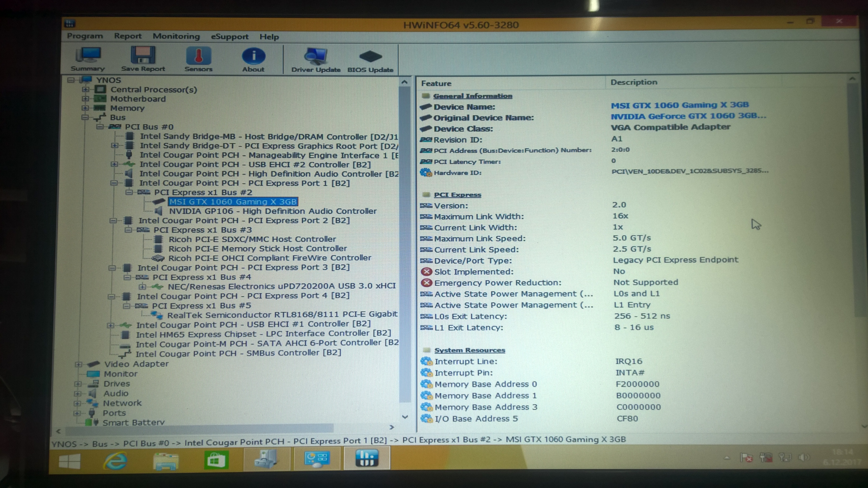Click the About info icon
868x488 pixels.
253,60
